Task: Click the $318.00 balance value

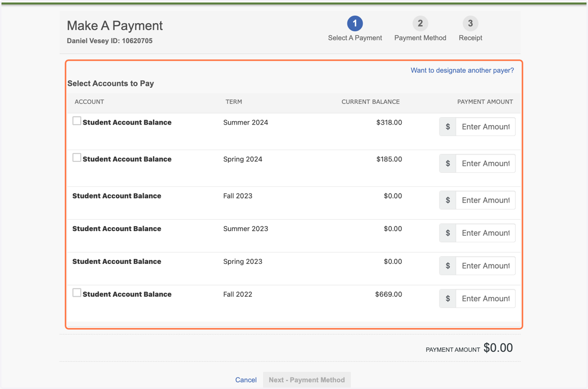Action: coord(389,123)
